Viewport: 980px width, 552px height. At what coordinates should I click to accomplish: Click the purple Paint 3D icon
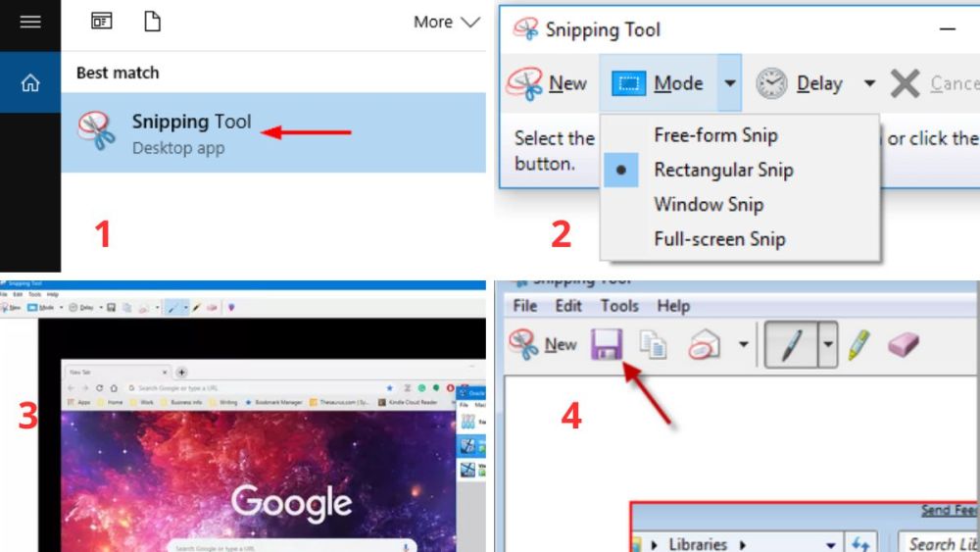coord(231,308)
